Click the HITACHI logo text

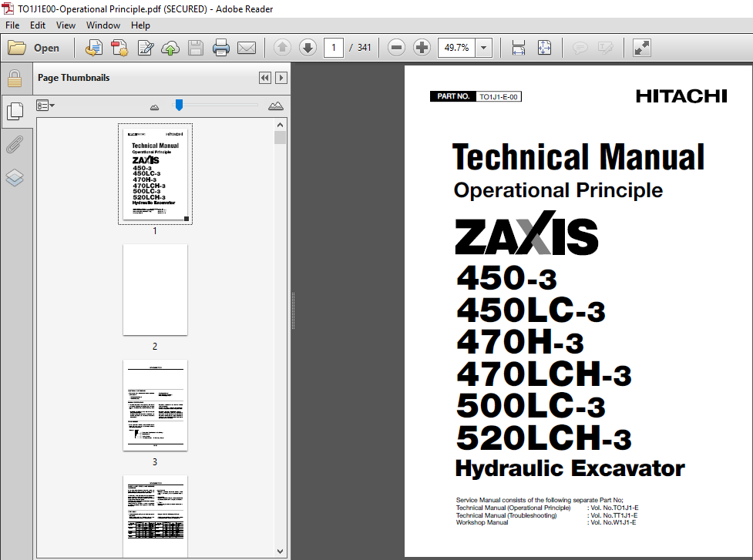point(681,96)
